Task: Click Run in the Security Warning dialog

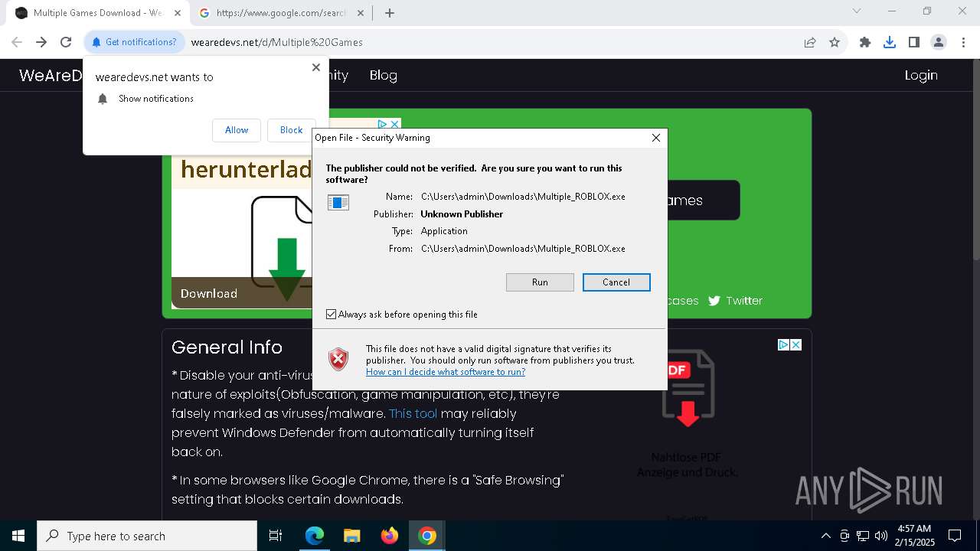Action: click(x=540, y=282)
